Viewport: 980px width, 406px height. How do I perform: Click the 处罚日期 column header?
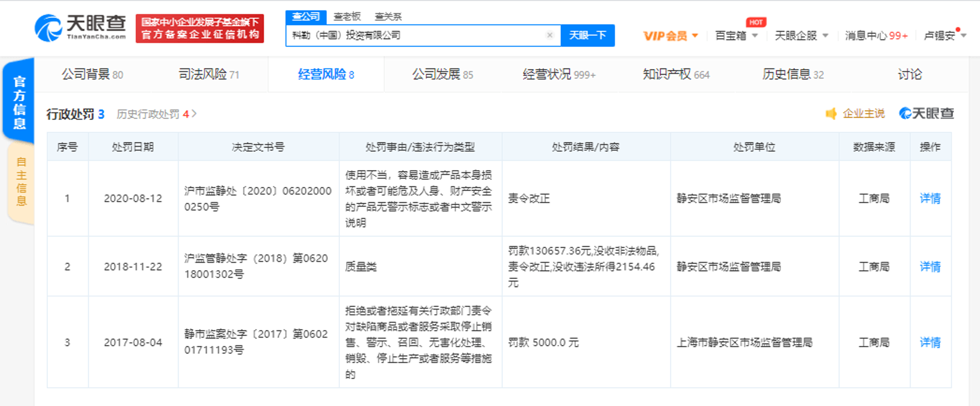pyautogui.click(x=133, y=147)
